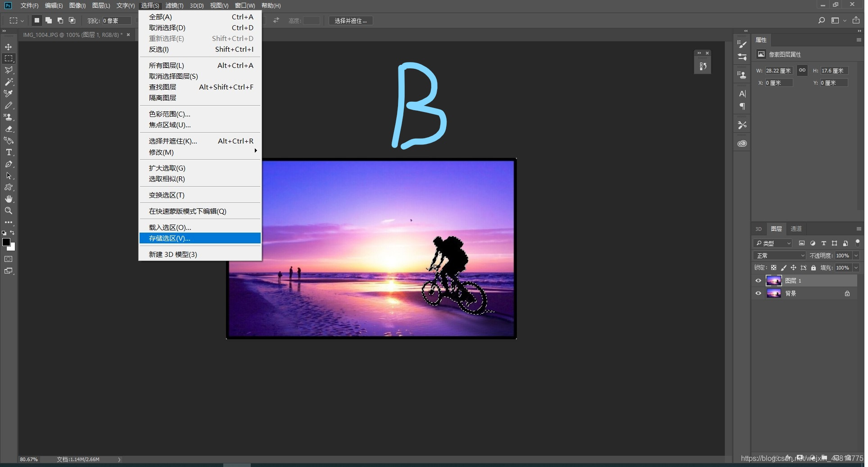Select the Eyedropper tool

pos(9,94)
